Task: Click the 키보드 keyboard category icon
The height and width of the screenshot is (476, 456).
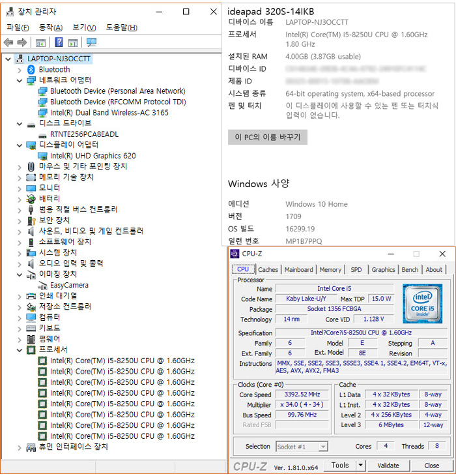Action: tap(31, 328)
